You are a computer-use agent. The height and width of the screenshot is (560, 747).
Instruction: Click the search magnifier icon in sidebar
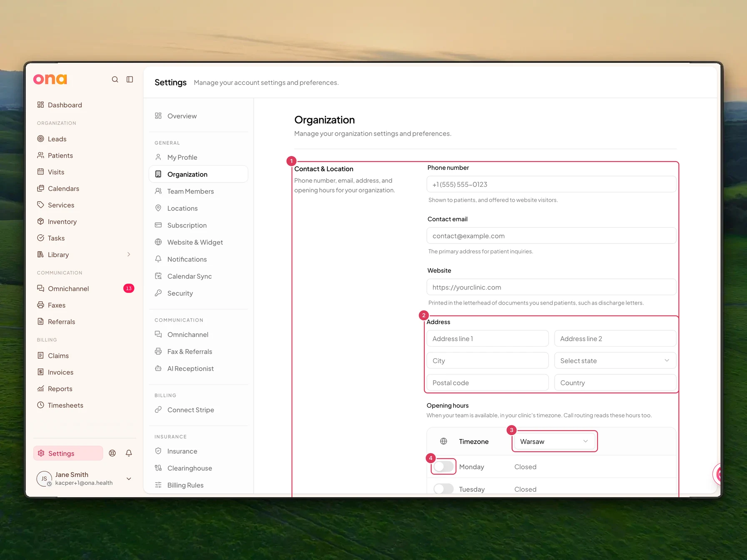(115, 79)
